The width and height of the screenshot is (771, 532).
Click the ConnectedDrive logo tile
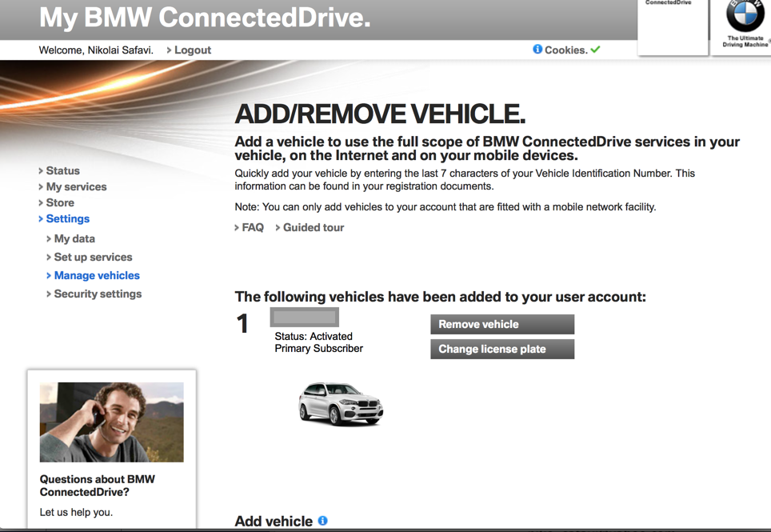point(673,26)
